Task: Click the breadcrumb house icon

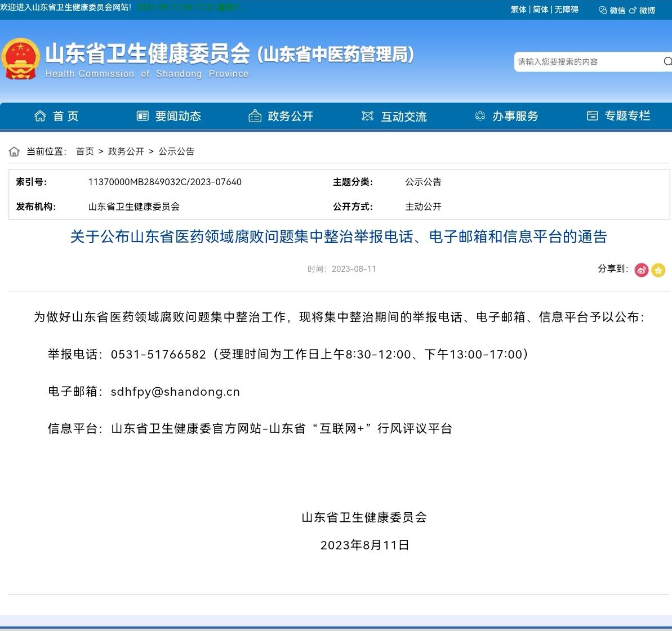Action: (14, 151)
